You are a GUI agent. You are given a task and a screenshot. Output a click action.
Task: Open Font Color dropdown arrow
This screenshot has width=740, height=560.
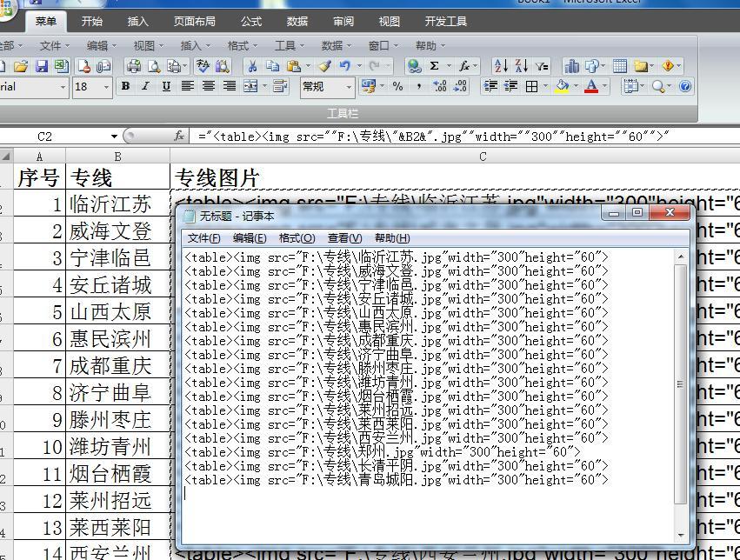click(604, 86)
